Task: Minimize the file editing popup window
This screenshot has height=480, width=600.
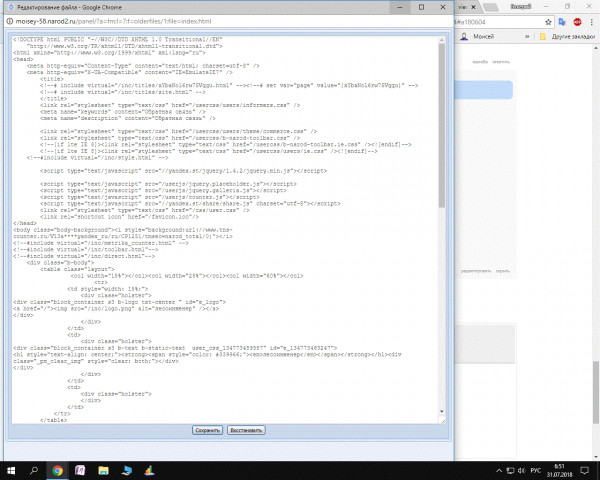Action: click(400, 7)
